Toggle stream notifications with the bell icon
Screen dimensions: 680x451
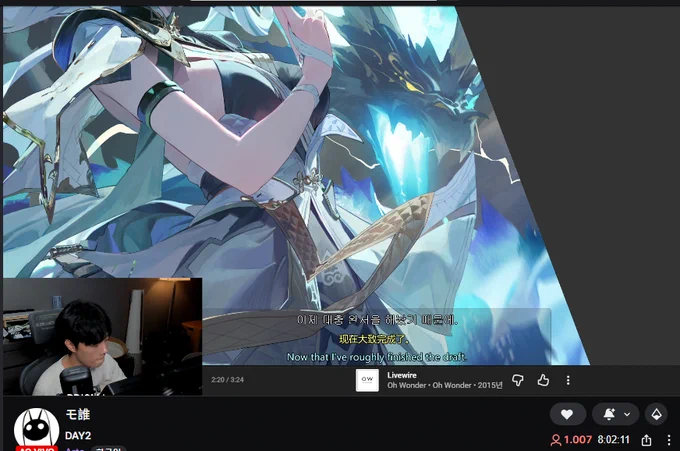[609, 414]
